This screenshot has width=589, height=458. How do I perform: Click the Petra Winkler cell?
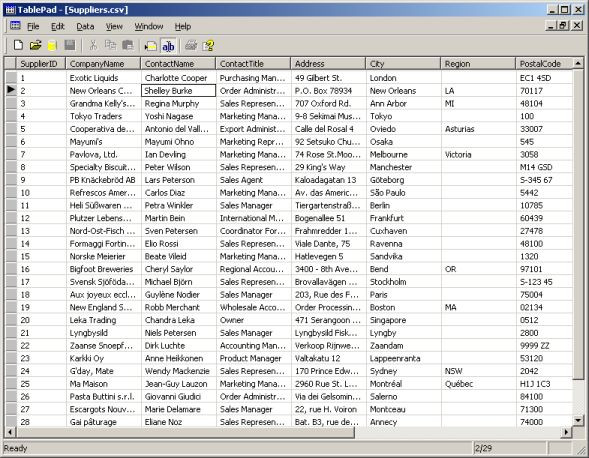pyautogui.click(x=178, y=206)
